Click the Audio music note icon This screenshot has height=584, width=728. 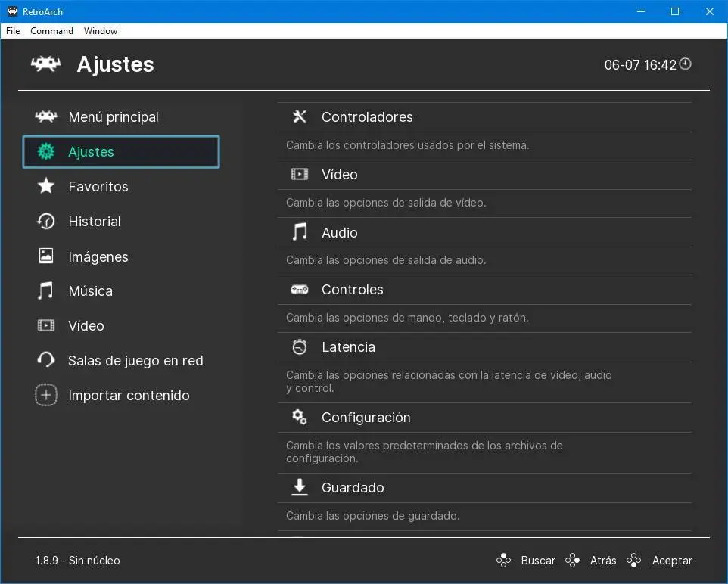300,231
